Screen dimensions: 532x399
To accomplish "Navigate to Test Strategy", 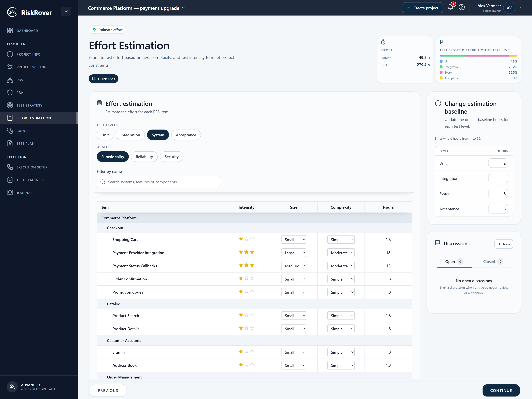I will (x=39, y=105).
